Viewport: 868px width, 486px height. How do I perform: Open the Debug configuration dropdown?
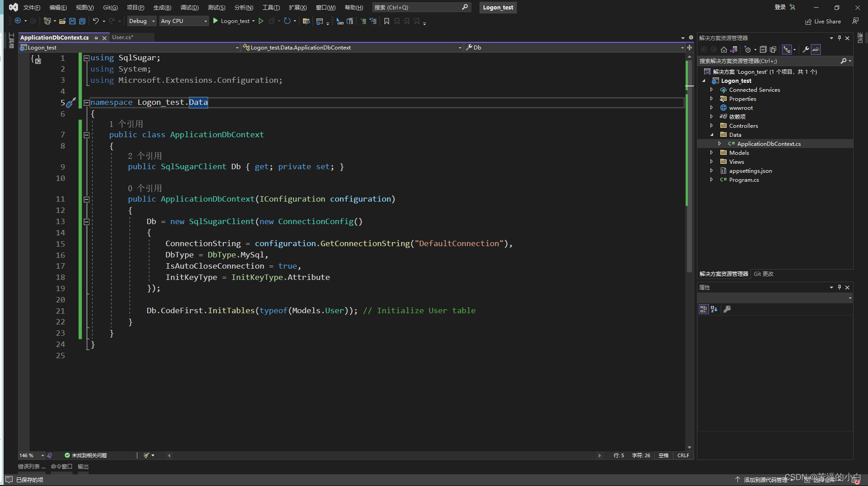153,21
